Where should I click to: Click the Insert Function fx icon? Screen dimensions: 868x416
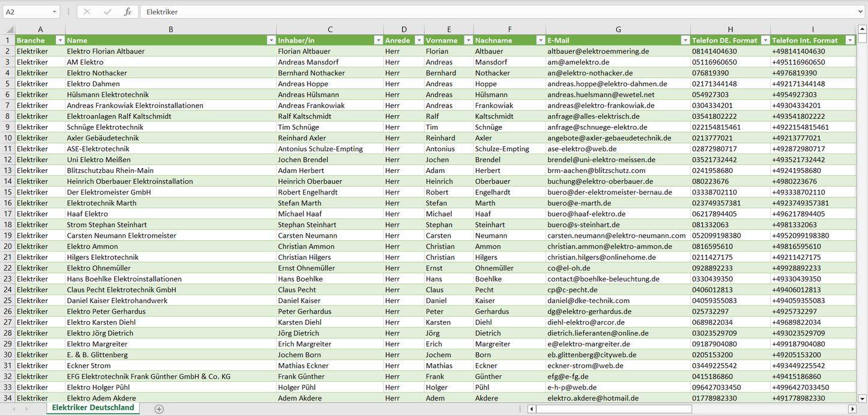127,12
